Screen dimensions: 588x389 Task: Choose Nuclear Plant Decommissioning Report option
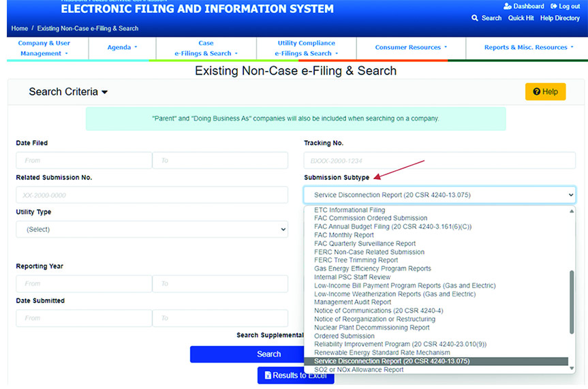[372, 328]
